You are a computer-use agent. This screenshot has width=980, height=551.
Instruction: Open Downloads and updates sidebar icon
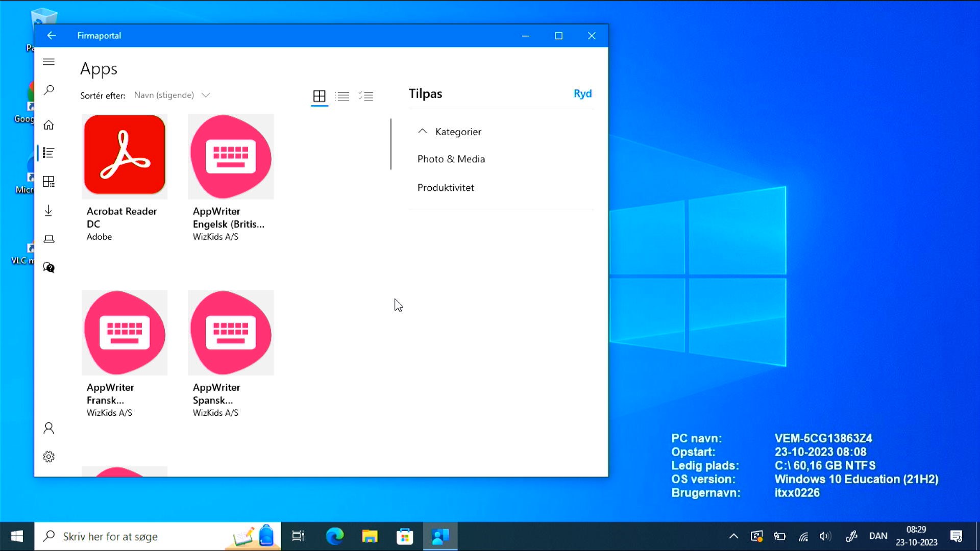tap(48, 211)
